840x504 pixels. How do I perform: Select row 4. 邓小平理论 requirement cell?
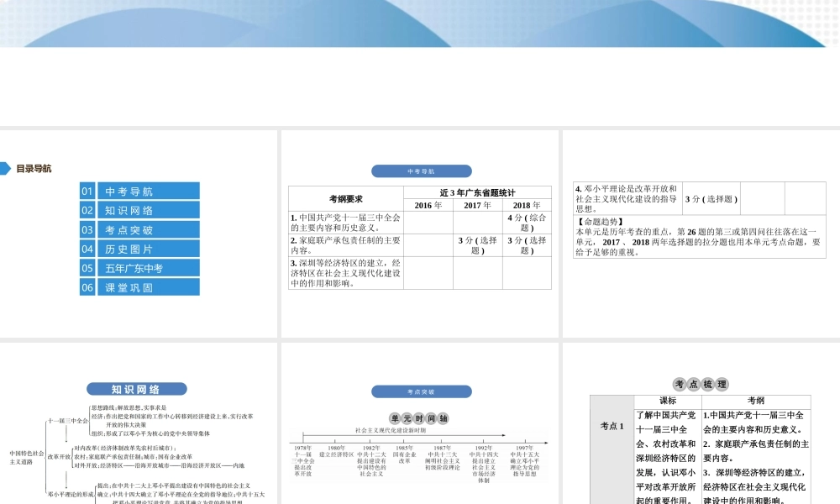tap(627, 199)
